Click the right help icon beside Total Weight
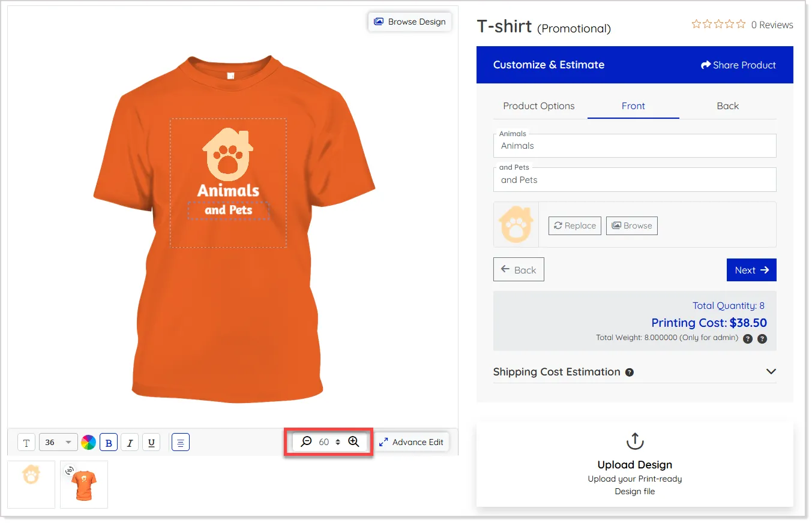 762,338
